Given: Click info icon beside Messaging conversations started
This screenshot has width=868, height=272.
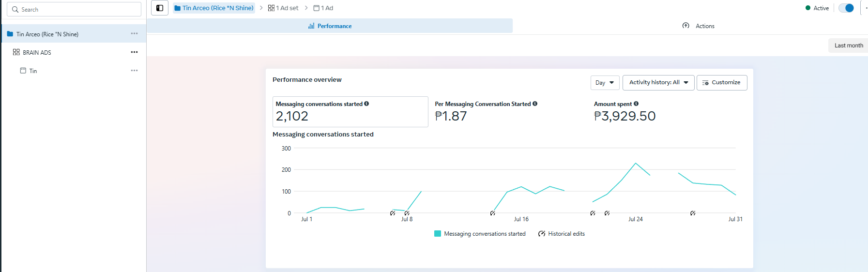Looking at the screenshot, I should [x=366, y=104].
